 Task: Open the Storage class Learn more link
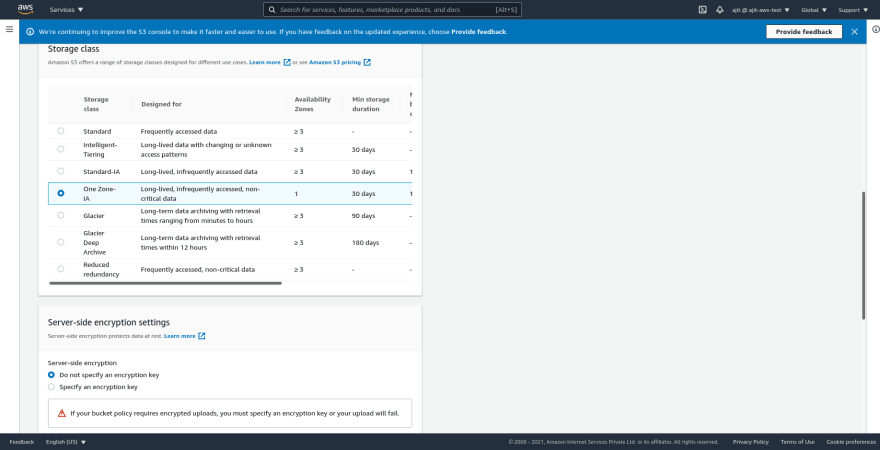265,62
